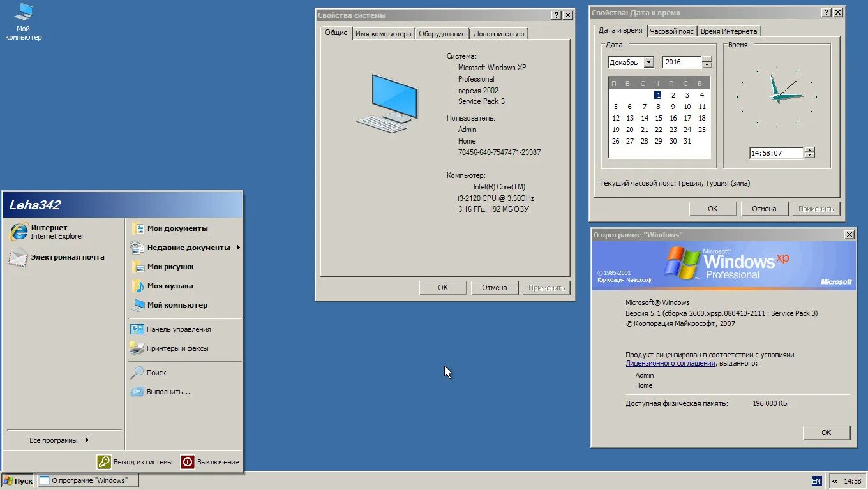
Task: Click Отмена in Свойства системы window
Action: pos(495,288)
